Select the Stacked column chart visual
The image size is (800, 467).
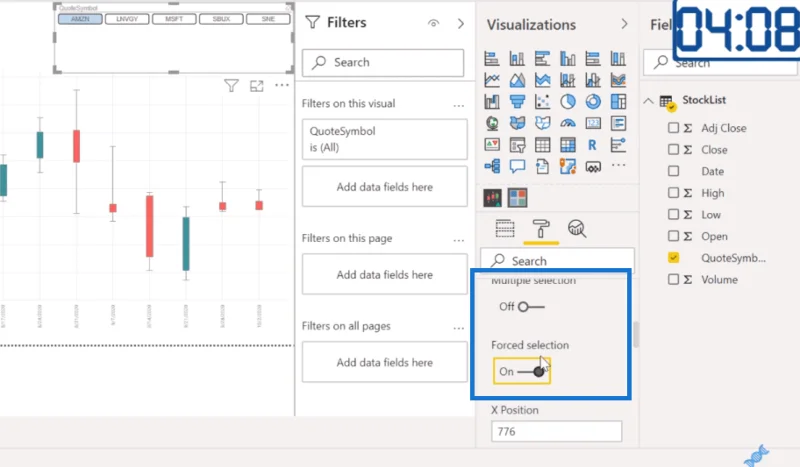click(517, 59)
